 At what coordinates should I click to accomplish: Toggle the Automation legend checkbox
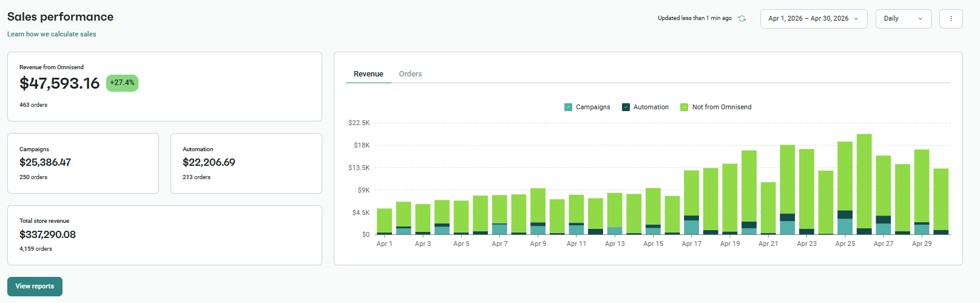[626, 107]
